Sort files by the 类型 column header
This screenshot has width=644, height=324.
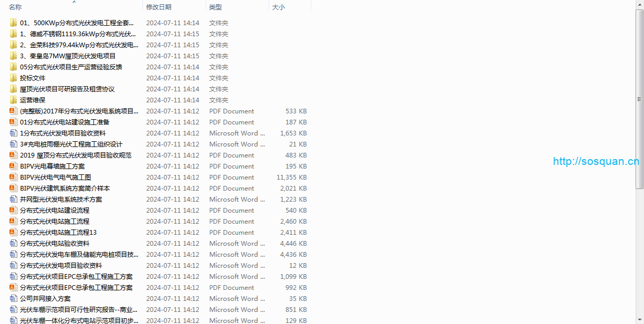216,7
